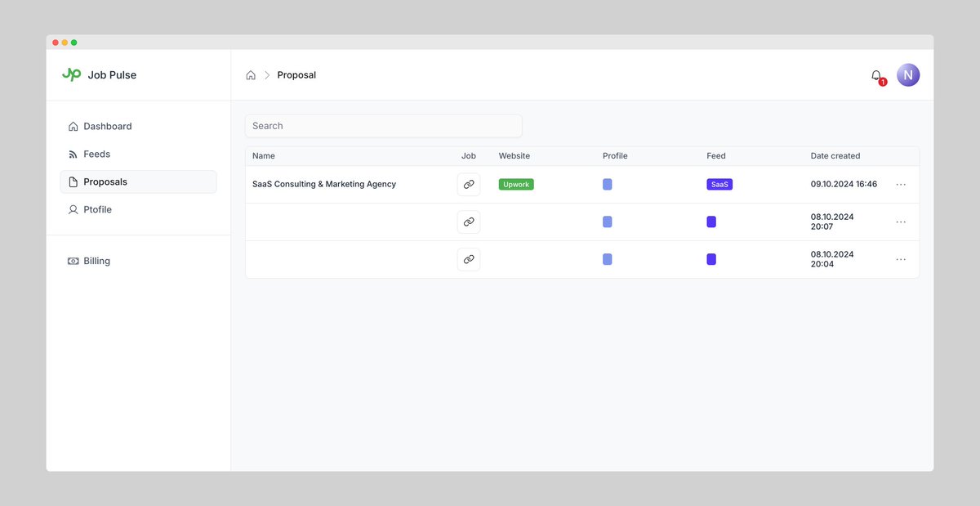
Task: Click the Proposal breadcrumb label
Action: [x=296, y=75]
